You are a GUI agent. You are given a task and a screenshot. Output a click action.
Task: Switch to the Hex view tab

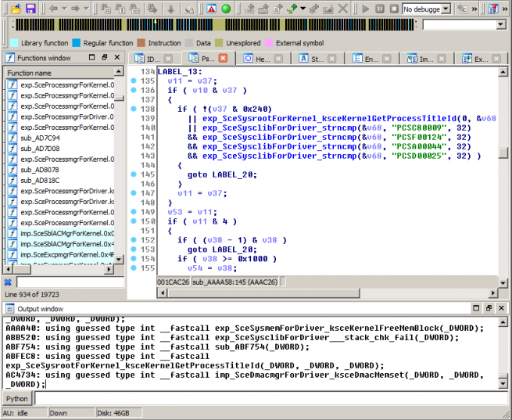[x=262, y=59]
